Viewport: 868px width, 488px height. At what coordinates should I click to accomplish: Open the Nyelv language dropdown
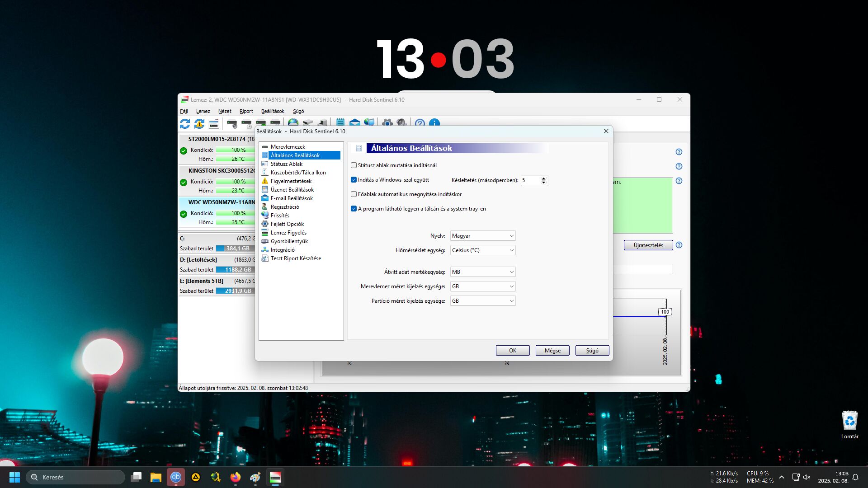pyautogui.click(x=482, y=236)
